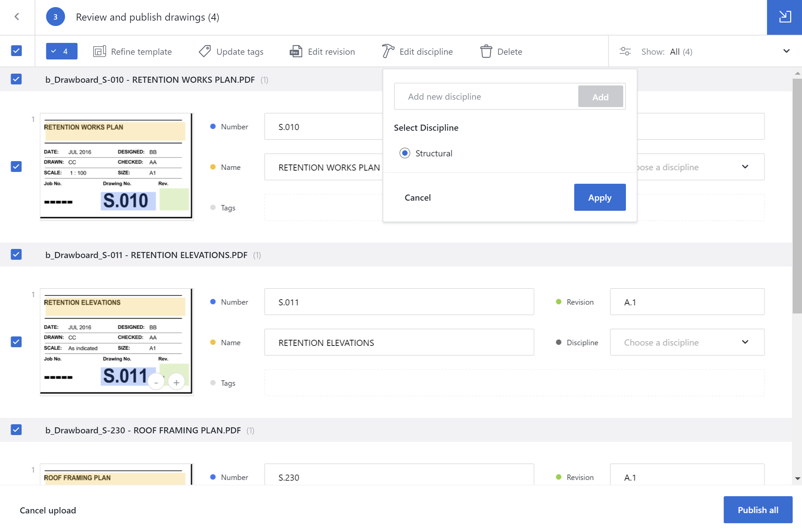
Task: Click the Edit revision icon
Action: pos(296,51)
